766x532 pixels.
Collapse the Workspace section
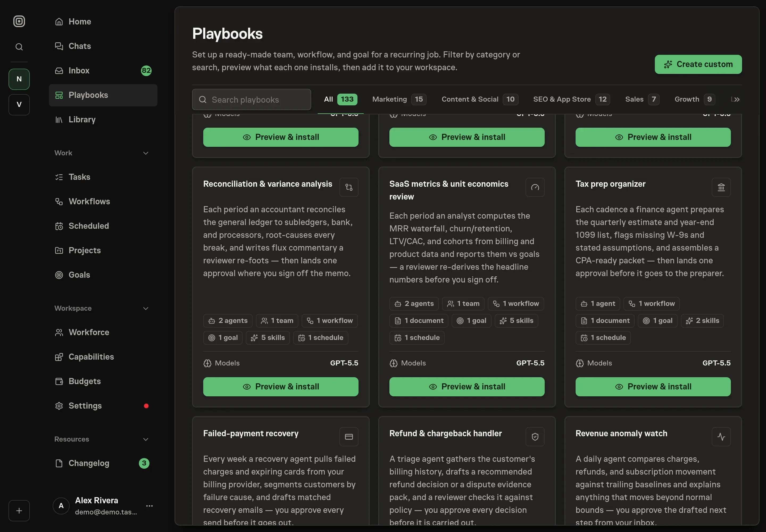coord(146,308)
